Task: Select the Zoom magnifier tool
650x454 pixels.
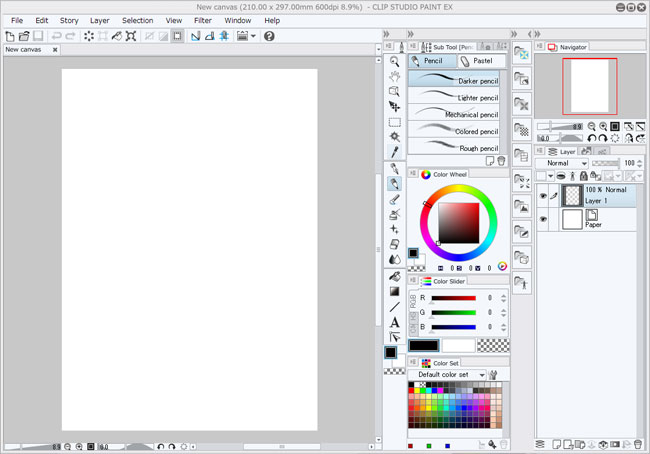Action: 395,61
